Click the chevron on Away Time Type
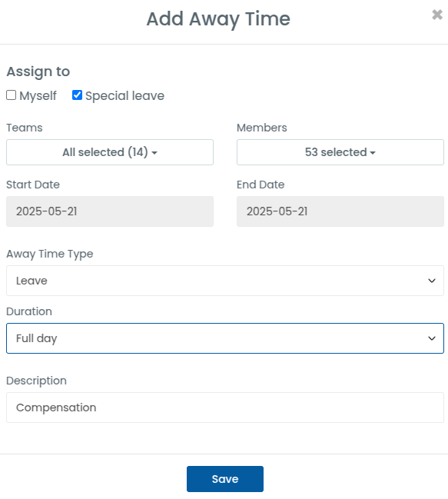 point(431,281)
